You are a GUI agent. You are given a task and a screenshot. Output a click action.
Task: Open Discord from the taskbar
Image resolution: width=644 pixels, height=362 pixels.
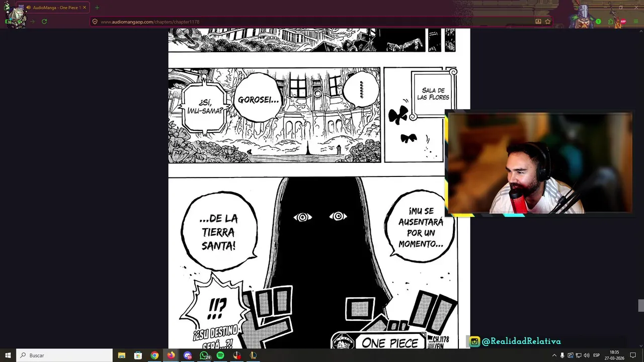(x=188, y=355)
